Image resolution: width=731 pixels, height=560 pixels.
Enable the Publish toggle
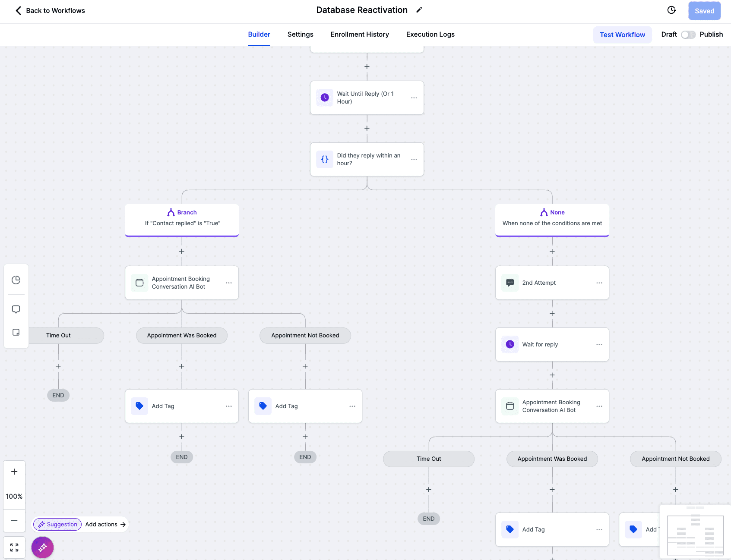click(x=688, y=35)
